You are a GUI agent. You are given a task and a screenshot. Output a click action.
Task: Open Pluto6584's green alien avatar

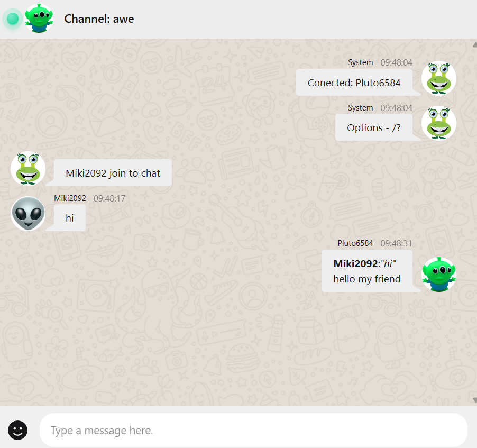(x=439, y=274)
